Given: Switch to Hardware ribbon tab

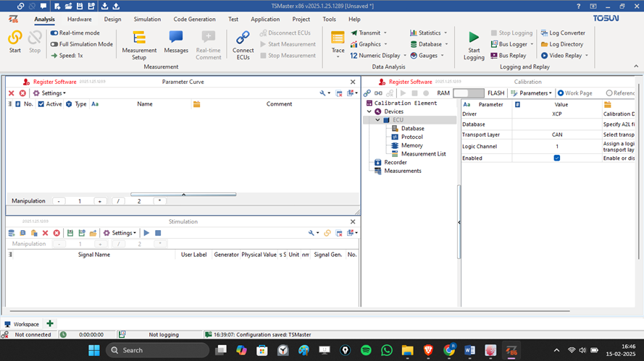Looking at the screenshot, I should tap(79, 20).
